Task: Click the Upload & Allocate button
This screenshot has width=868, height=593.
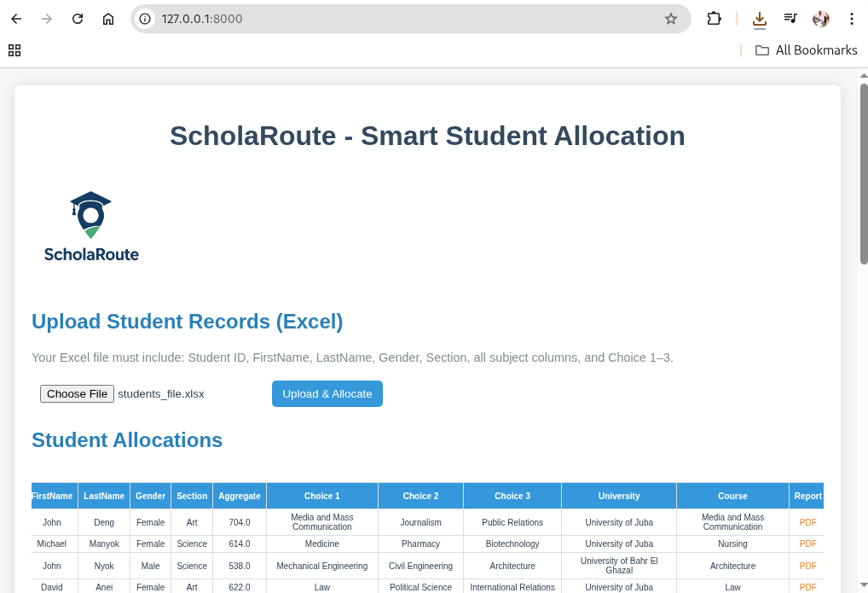Action: pos(327,394)
